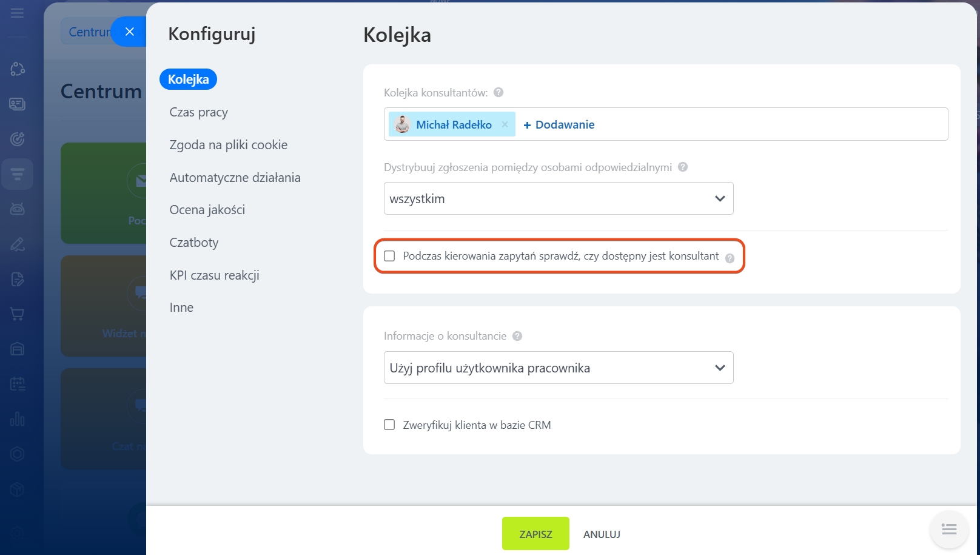Click + Dodawanie to add a consultant
The height and width of the screenshot is (555, 980).
tap(559, 125)
